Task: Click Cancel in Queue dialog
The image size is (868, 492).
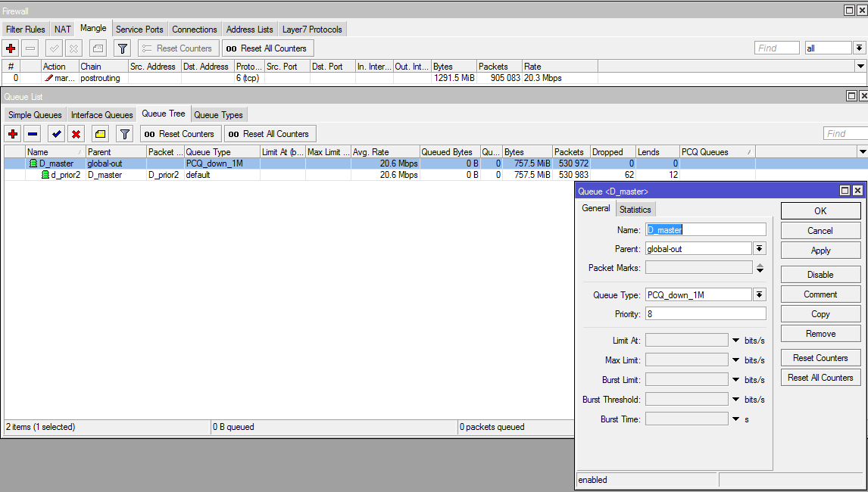Action: (x=820, y=231)
